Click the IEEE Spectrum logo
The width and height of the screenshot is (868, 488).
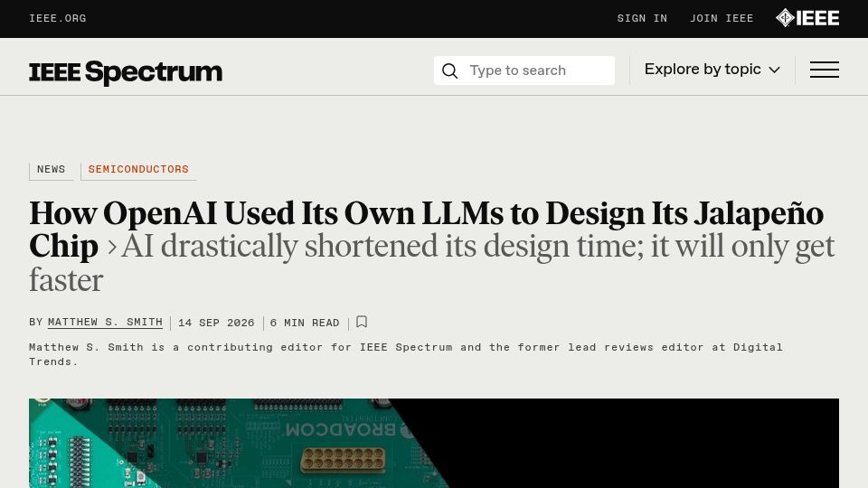pyautogui.click(x=126, y=72)
